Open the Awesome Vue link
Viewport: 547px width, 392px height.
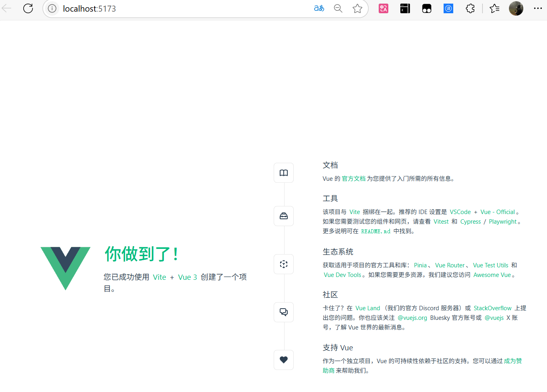point(492,275)
